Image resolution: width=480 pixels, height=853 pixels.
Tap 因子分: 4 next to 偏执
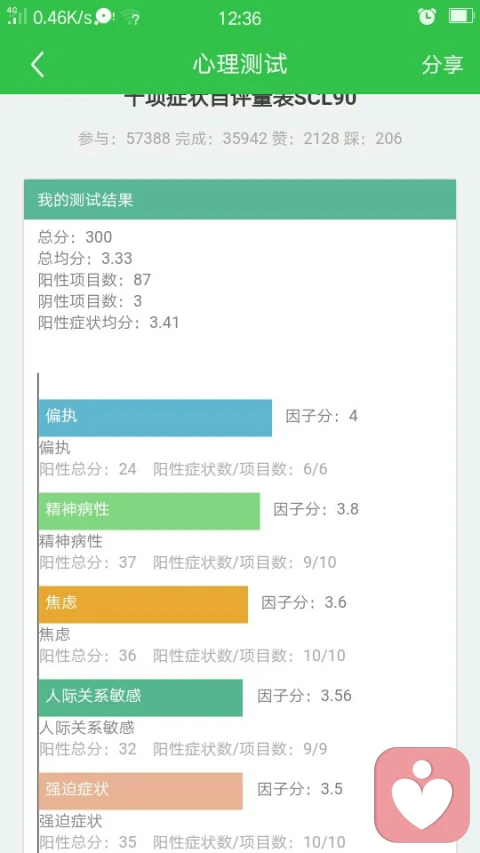point(322,416)
